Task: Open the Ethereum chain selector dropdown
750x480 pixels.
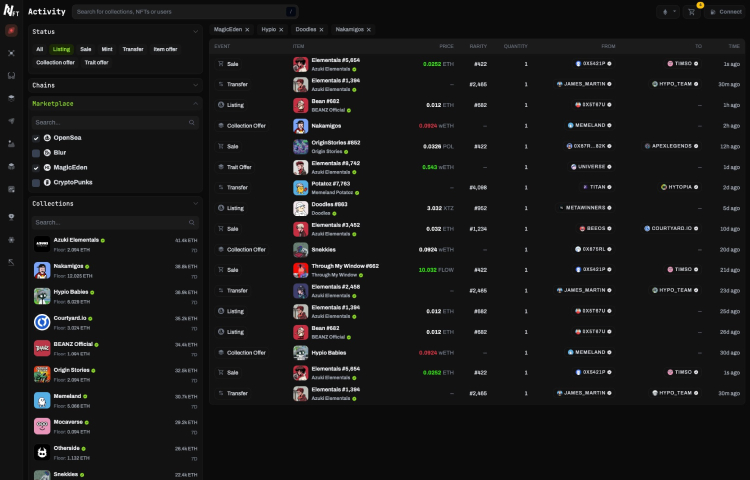Action: (x=668, y=12)
